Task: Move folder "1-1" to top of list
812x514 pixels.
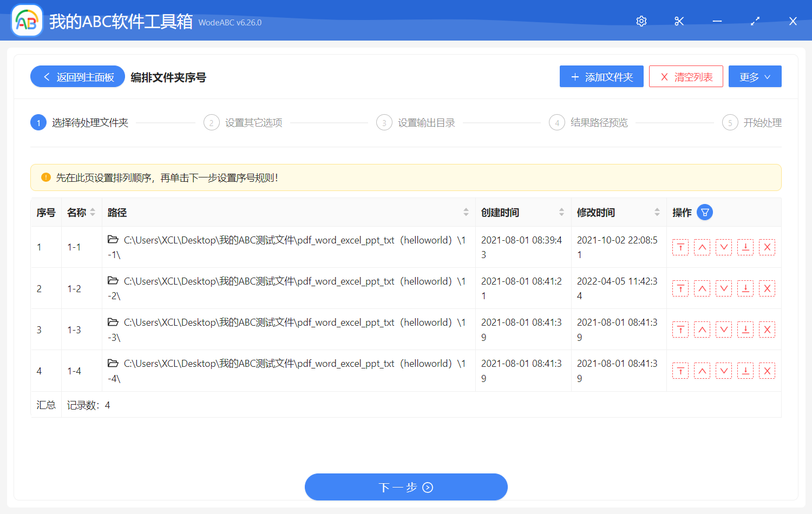Action: pos(680,247)
